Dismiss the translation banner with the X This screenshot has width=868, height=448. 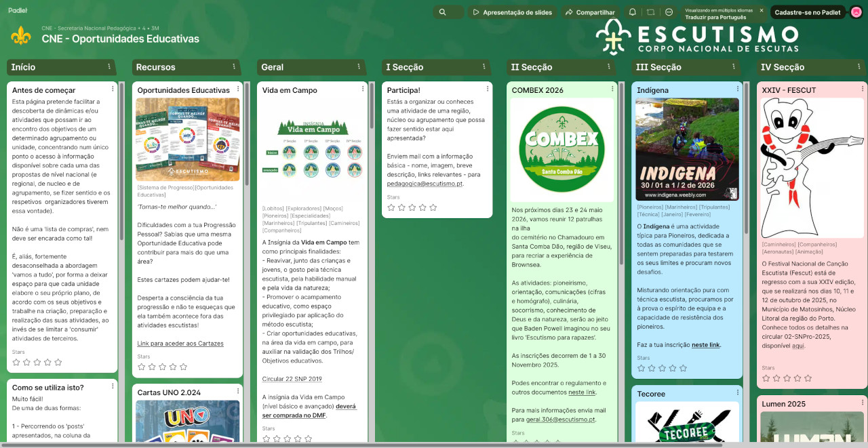pos(761,10)
